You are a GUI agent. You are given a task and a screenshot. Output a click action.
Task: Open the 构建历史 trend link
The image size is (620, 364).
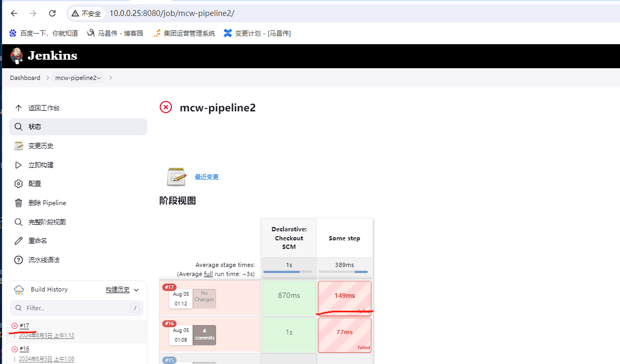click(x=117, y=290)
